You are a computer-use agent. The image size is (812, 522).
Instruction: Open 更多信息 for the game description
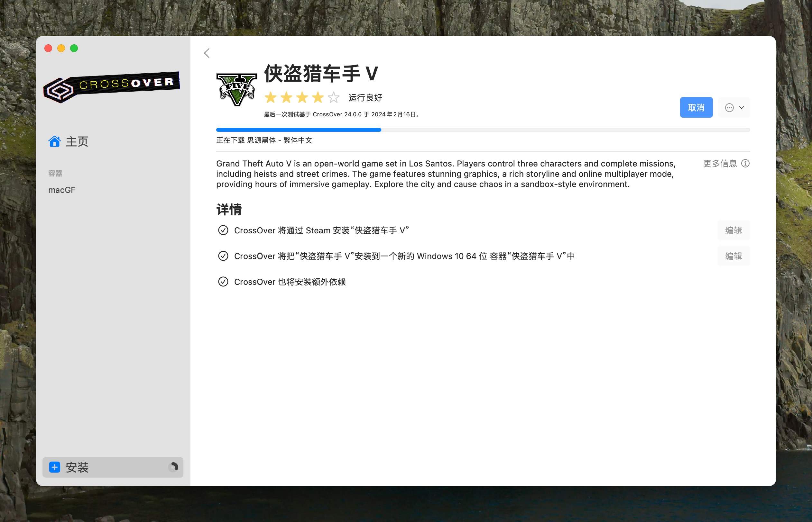click(x=720, y=163)
